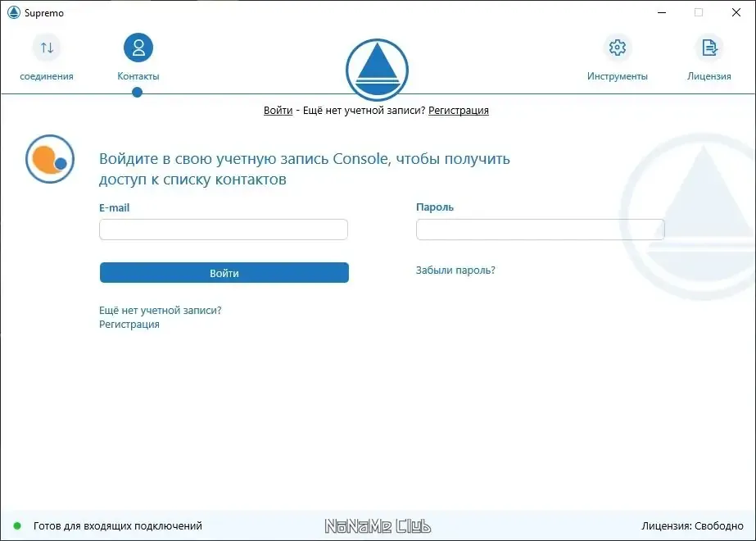Viewport: 756px width, 541px height.
Task: Open the Лицензия document icon
Action: [x=709, y=48]
